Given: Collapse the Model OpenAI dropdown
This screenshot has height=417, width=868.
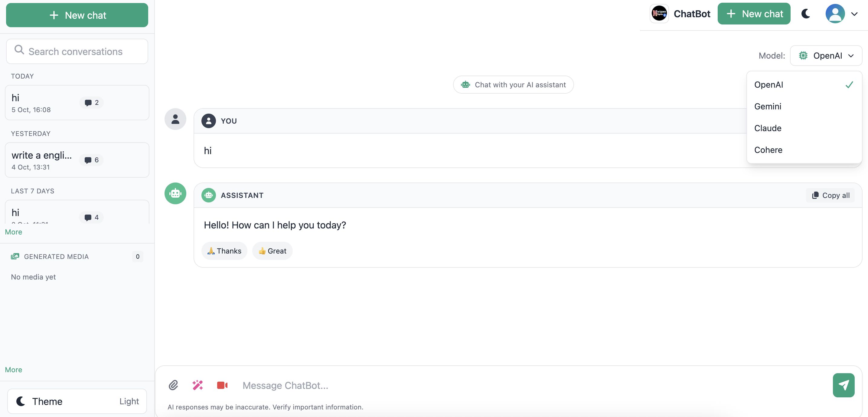Looking at the screenshot, I should click(826, 56).
